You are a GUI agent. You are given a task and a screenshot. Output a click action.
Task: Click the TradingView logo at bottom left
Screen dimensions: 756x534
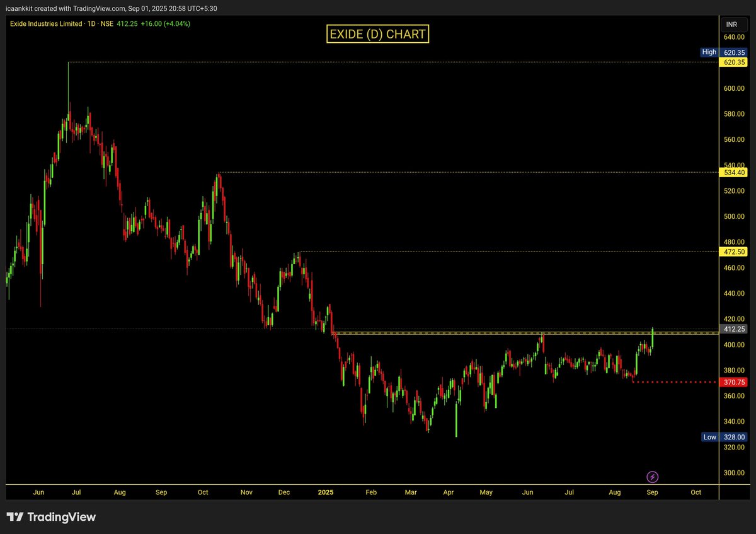[51, 517]
